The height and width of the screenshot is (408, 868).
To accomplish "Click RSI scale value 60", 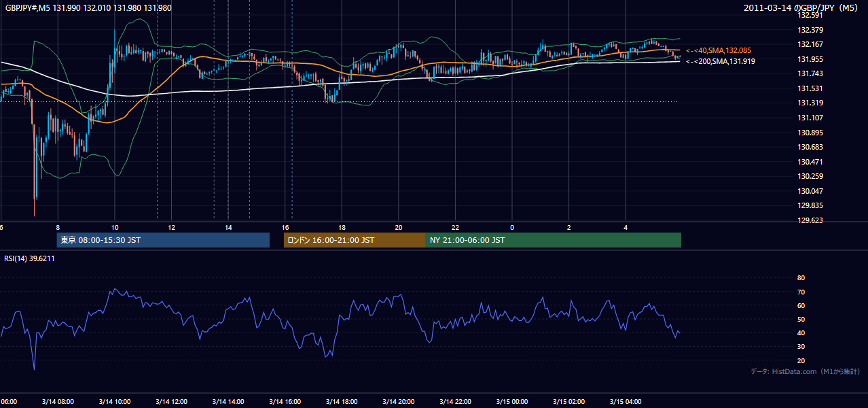I will (x=801, y=305).
